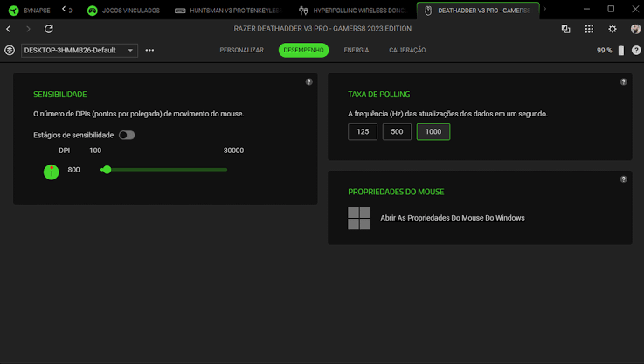
Task: Switch to the Personalizar section
Action: coord(241,50)
